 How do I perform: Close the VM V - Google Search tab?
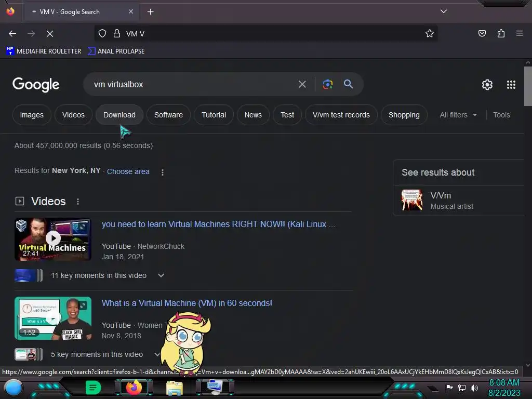(x=130, y=11)
